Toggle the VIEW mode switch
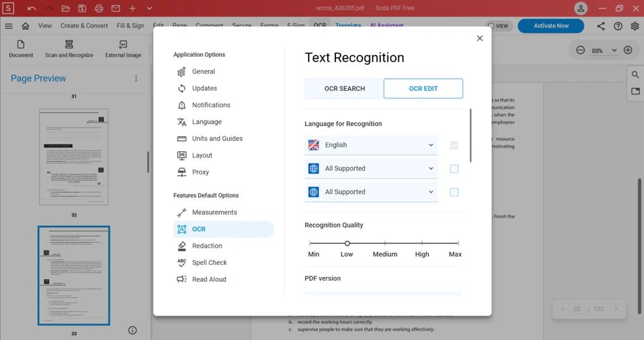This screenshot has width=644, height=340. click(x=498, y=26)
